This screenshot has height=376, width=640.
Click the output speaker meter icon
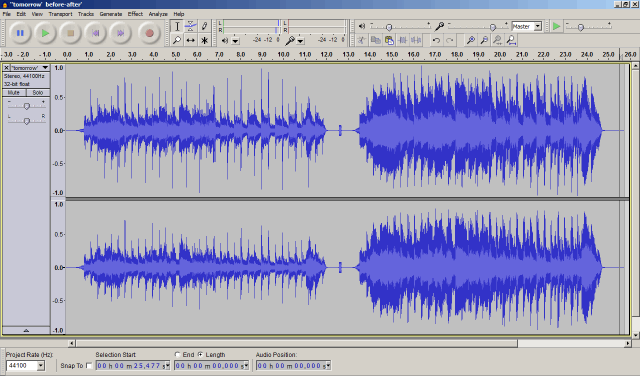pyautogui.click(x=225, y=40)
